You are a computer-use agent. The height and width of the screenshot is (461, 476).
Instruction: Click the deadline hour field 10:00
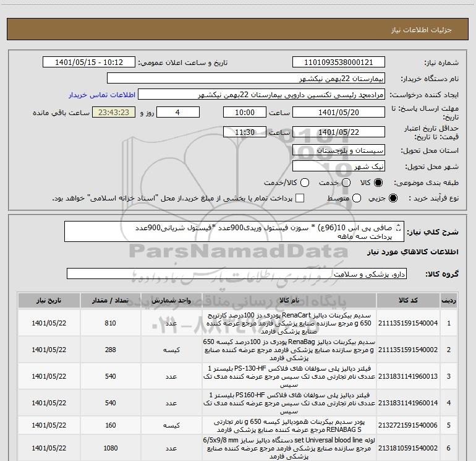(245, 112)
